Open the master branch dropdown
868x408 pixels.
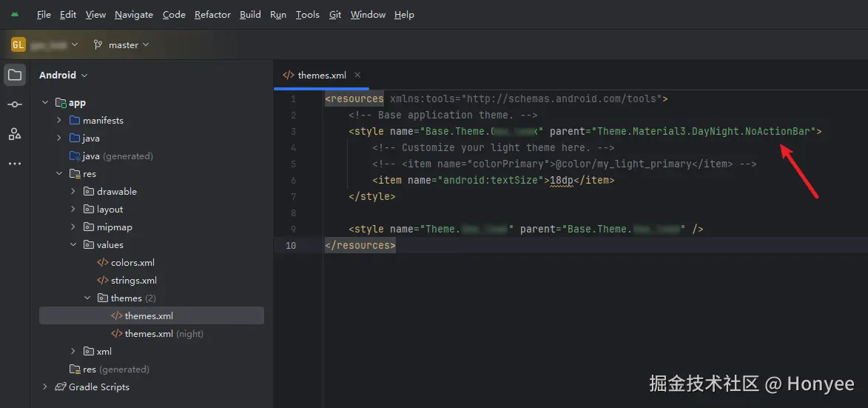tap(121, 45)
